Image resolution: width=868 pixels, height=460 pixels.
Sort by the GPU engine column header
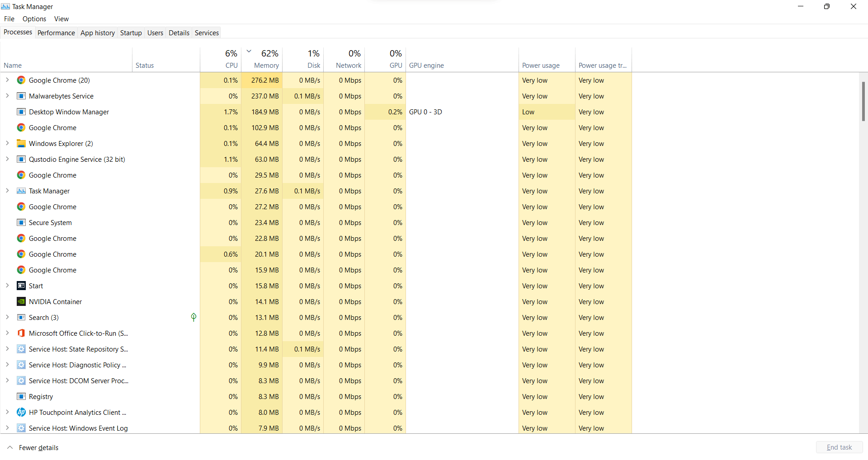tap(462, 60)
